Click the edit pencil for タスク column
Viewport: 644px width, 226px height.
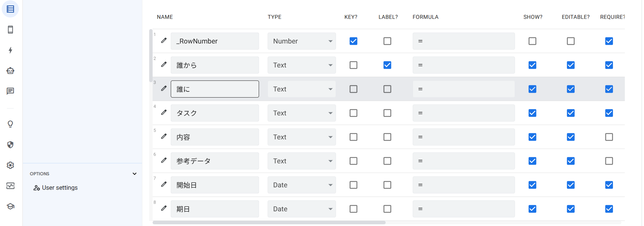(164, 112)
